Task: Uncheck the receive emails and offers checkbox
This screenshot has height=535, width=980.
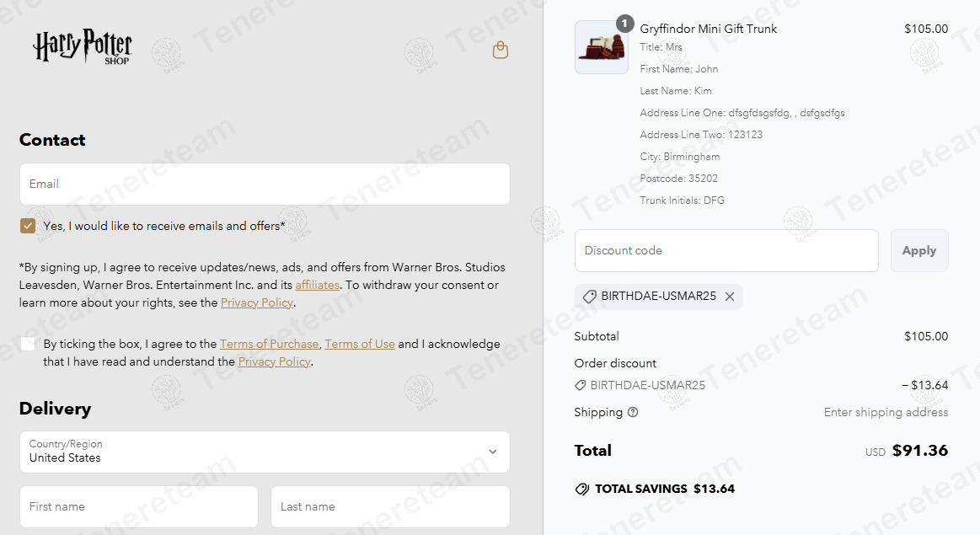Action: (28, 226)
